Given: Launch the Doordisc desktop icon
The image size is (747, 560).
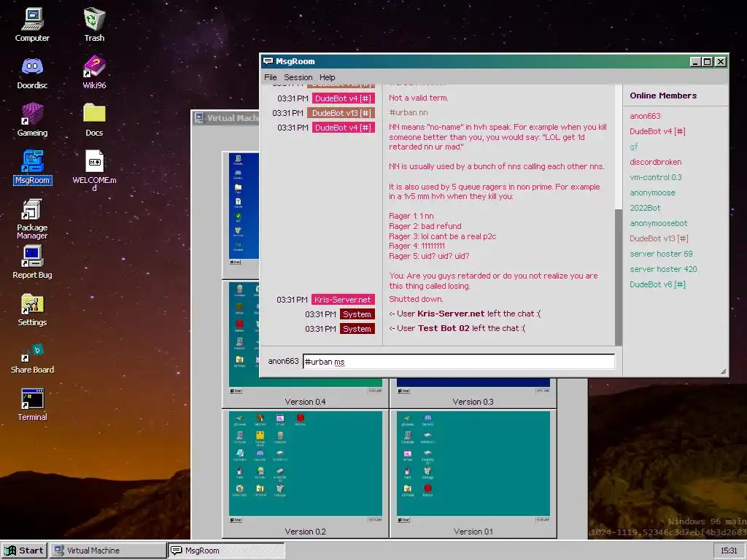Looking at the screenshot, I should pyautogui.click(x=32, y=72).
